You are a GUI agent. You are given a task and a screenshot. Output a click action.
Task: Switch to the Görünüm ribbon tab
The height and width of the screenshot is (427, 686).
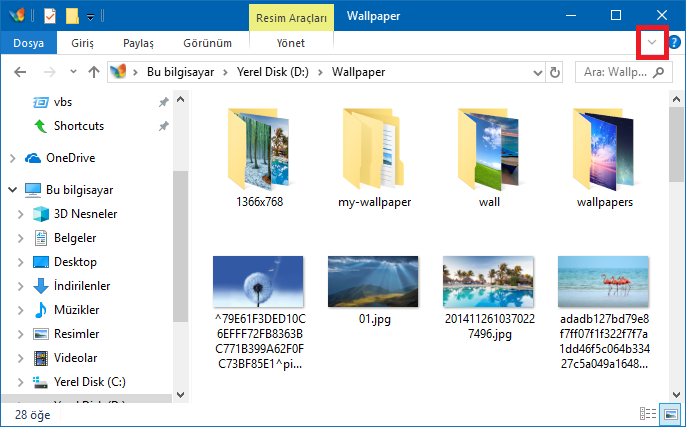207,43
